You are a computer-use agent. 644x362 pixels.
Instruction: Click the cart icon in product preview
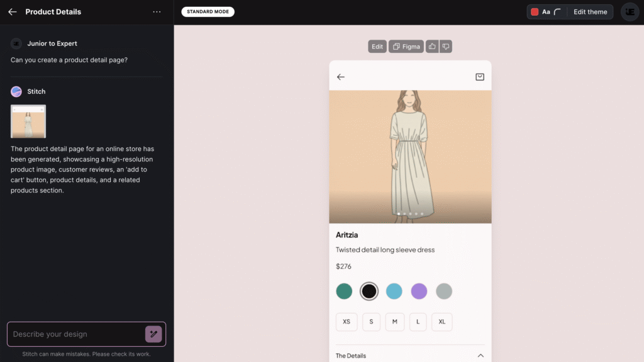point(480,77)
